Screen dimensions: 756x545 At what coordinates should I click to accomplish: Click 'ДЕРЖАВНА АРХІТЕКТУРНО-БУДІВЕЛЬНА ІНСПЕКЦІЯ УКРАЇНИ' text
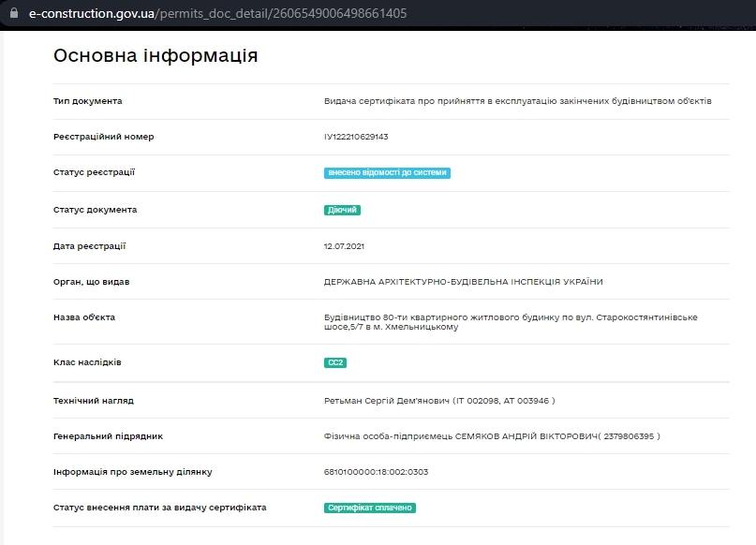(464, 282)
